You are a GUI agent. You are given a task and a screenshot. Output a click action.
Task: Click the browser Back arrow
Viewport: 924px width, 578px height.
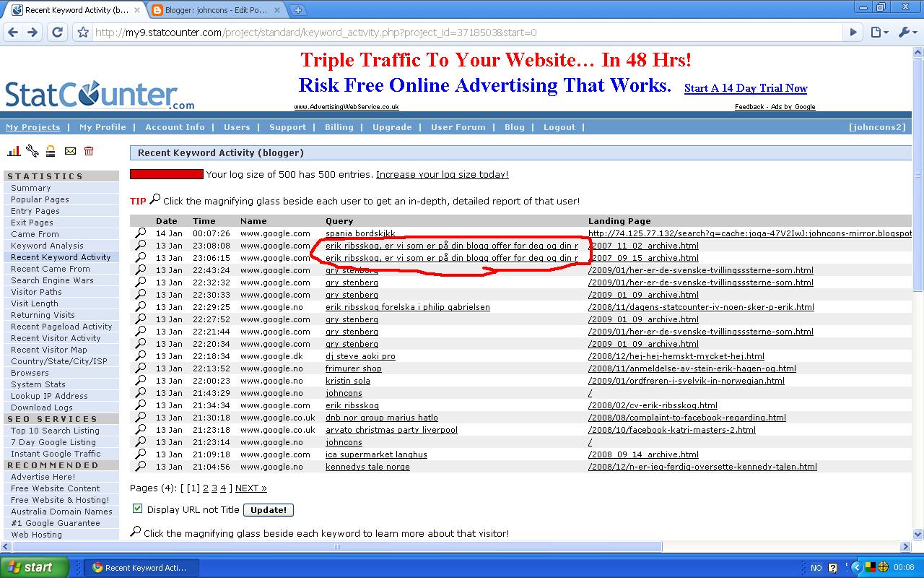[x=12, y=33]
